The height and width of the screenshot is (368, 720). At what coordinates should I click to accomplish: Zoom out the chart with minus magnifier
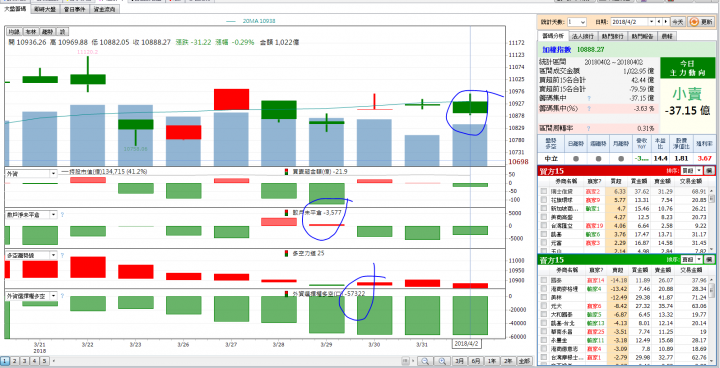click(424, 361)
